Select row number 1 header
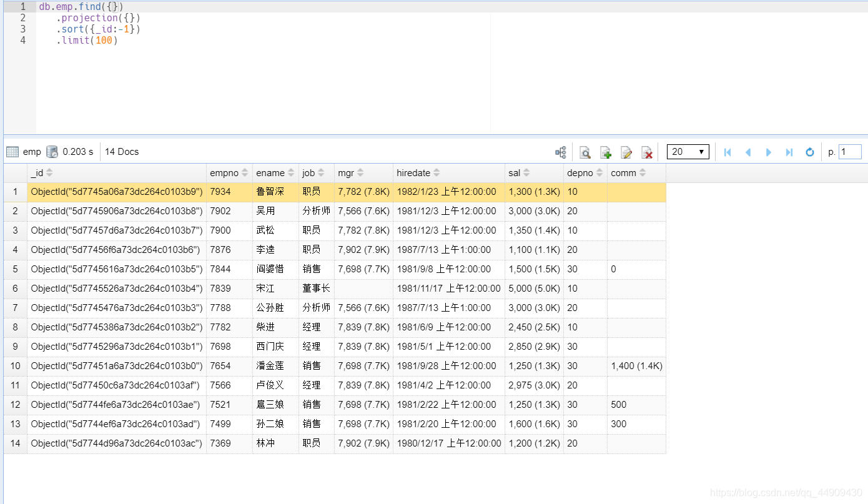 coord(16,192)
